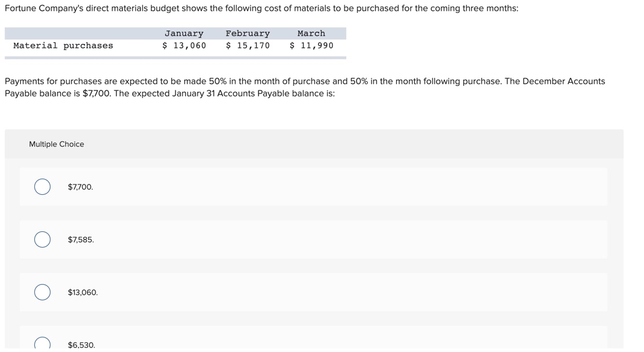Click the radio circle next to $7,700
The width and height of the screenshot is (644, 352).
[41, 187]
